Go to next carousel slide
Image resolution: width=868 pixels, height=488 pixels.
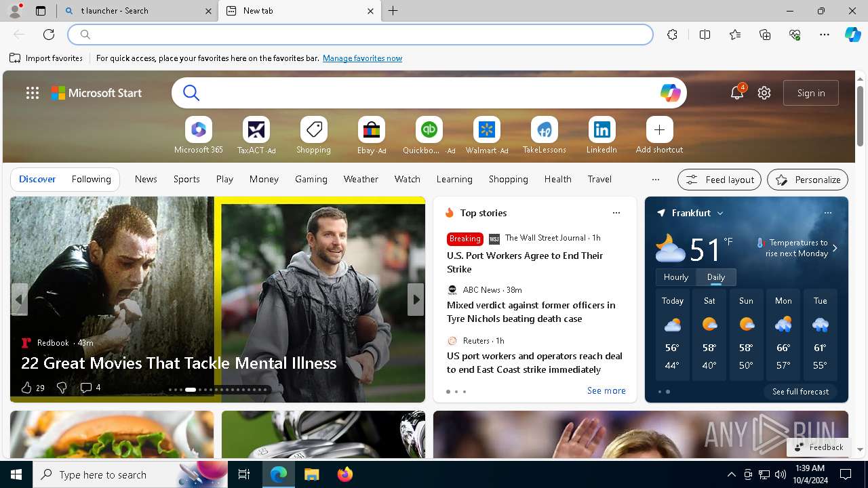coord(416,300)
